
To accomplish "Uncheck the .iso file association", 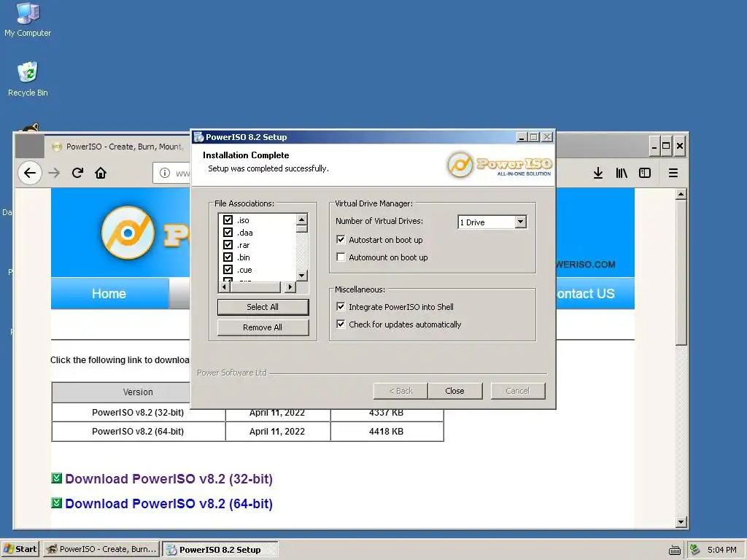I will pos(228,220).
